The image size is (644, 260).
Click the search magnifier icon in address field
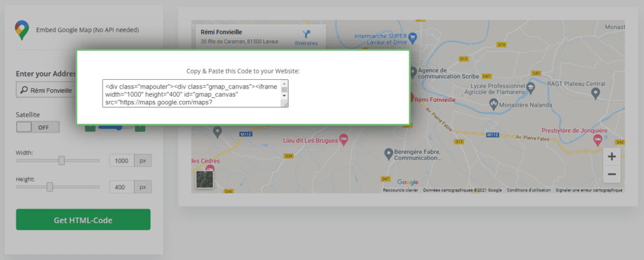click(25, 90)
